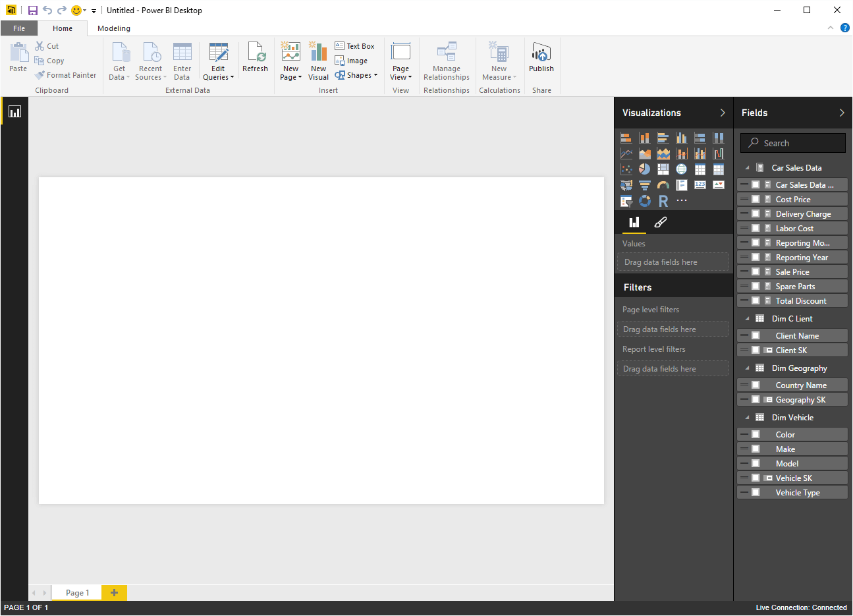Select the Stacked column chart visualization
Viewport: 853px width, 616px height.
tap(645, 138)
